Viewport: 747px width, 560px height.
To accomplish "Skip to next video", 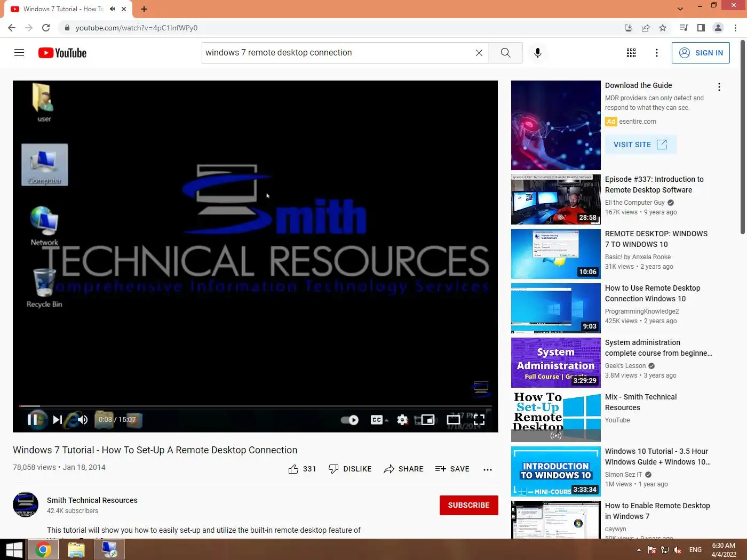I will tap(57, 420).
